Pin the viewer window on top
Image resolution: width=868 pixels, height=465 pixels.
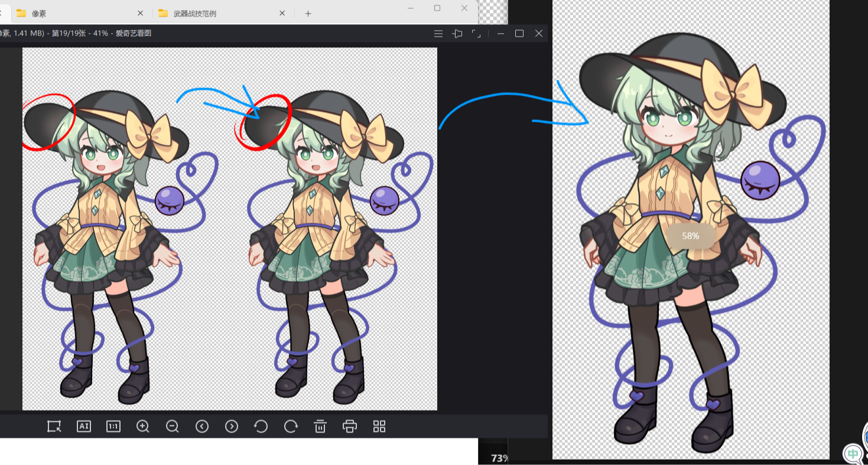click(x=457, y=34)
